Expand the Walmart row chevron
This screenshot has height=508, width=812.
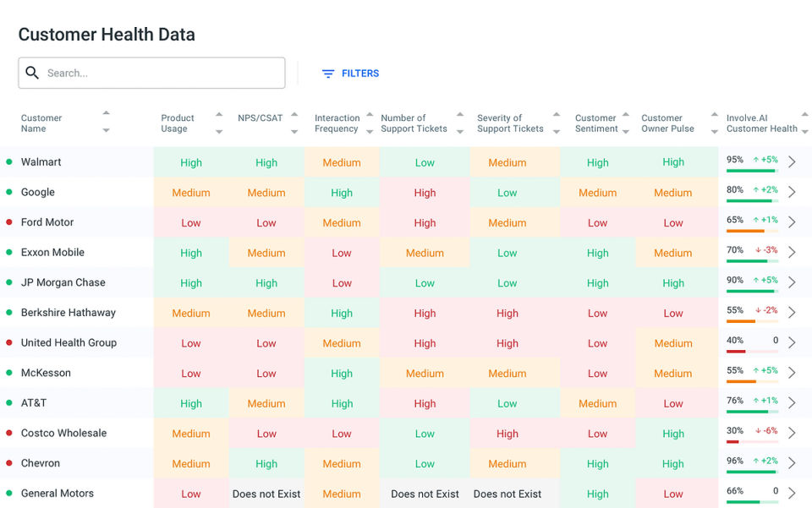[792, 162]
